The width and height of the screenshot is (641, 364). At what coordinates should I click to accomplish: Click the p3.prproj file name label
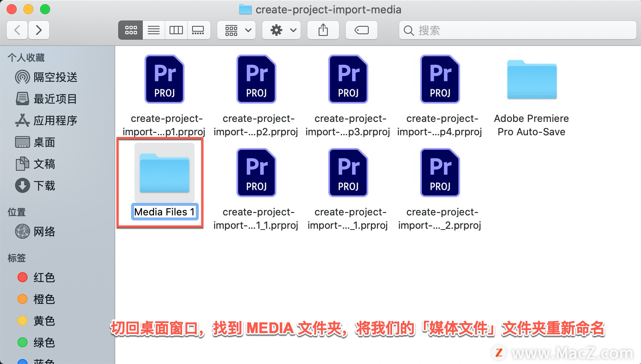click(x=347, y=125)
